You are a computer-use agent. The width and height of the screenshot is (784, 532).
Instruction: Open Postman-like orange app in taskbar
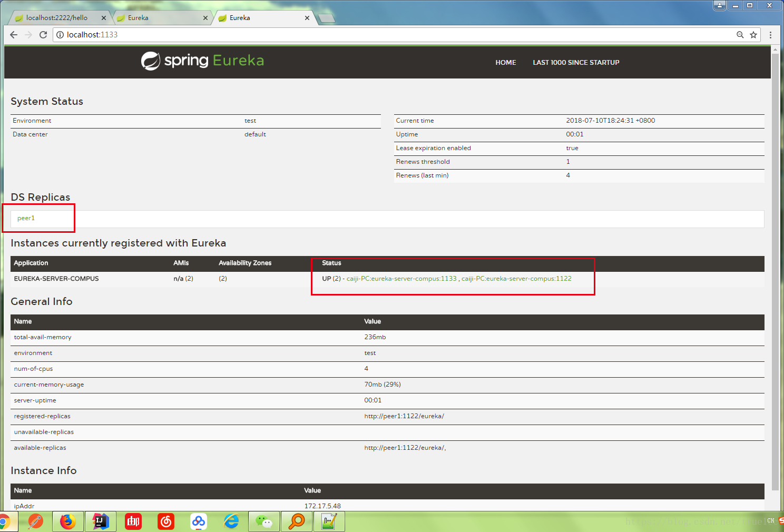click(x=35, y=521)
